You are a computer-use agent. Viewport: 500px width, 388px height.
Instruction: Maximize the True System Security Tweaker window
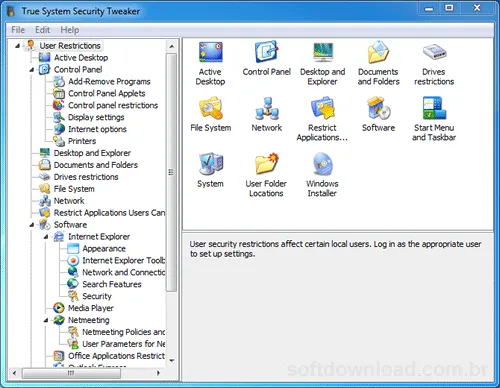(449, 9)
